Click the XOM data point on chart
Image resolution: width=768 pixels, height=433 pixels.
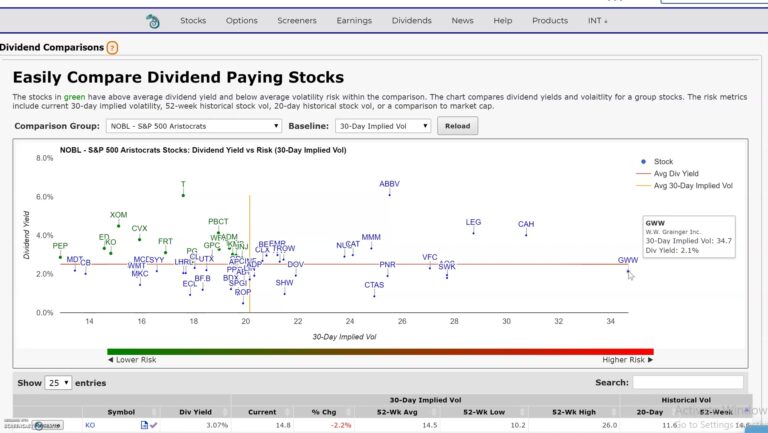click(x=119, y=226)
